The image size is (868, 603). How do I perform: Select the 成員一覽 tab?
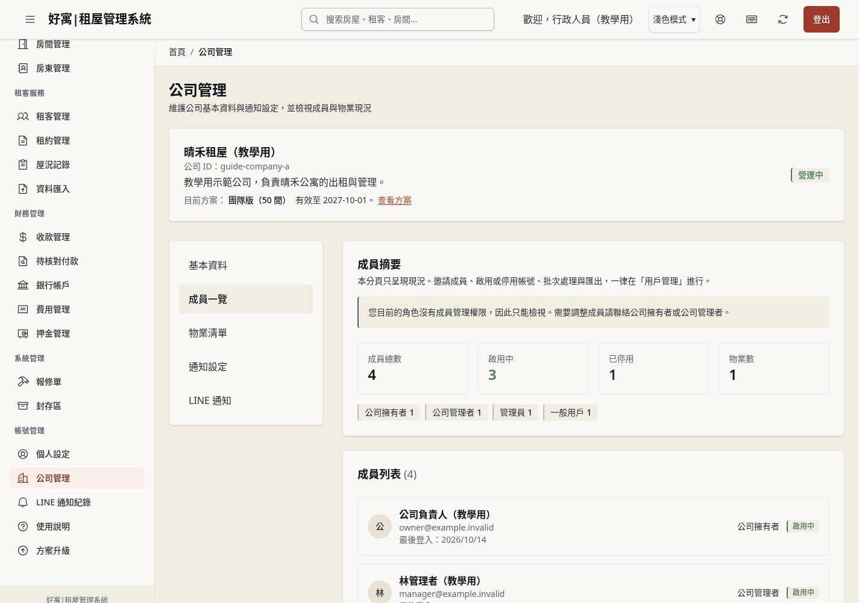click(246, 299)
